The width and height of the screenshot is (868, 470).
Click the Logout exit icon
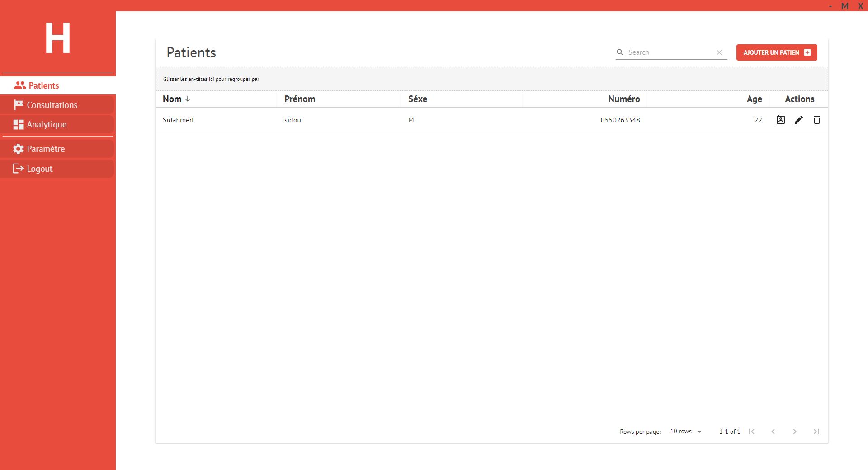click(18, 169)
